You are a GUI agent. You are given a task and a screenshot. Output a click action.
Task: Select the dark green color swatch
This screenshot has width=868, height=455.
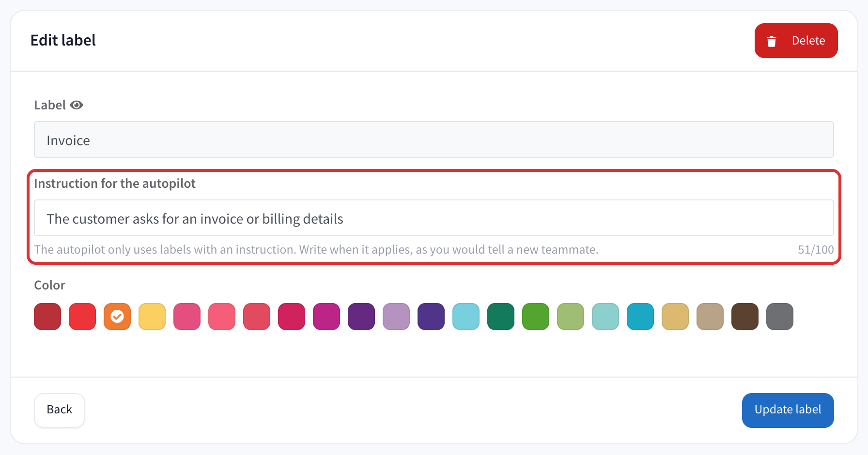(x=501, y=317)
